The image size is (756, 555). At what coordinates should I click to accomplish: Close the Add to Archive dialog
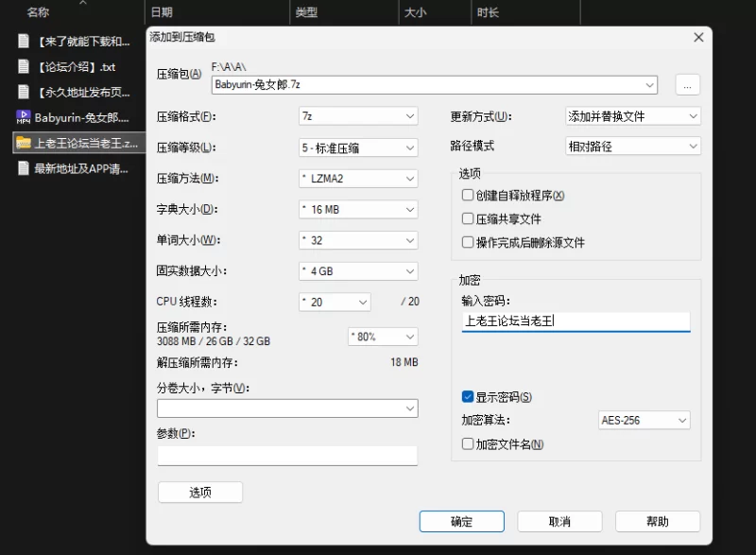698,37
